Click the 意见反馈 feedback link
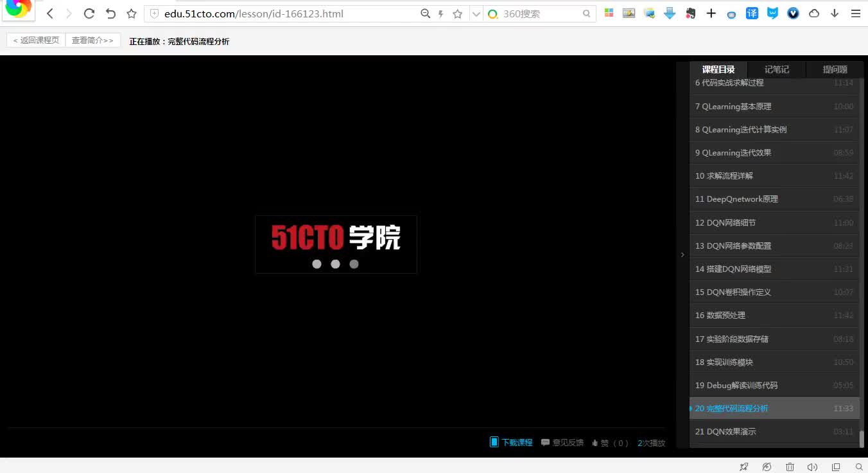The height and width of the screenshot is (473, 868). click(562, 442)
